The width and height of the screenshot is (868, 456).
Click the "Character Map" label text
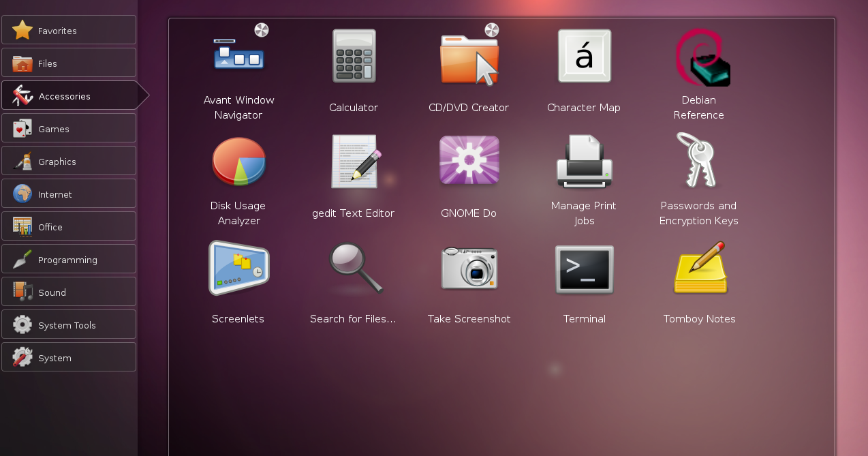tap(584, 108)
